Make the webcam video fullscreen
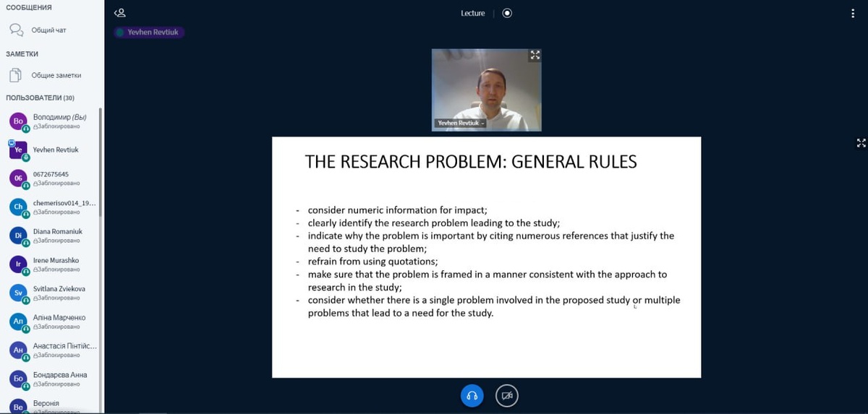 point(535,55)
